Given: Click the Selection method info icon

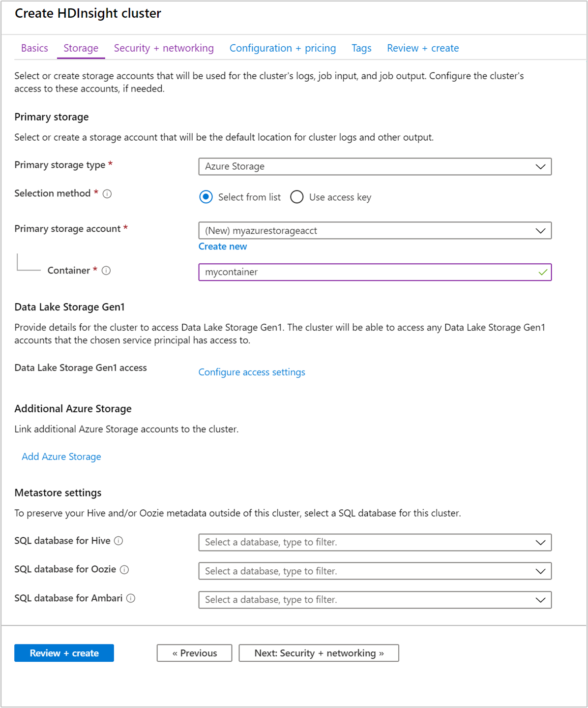Looking at the screenshot, I should (107, 193).
